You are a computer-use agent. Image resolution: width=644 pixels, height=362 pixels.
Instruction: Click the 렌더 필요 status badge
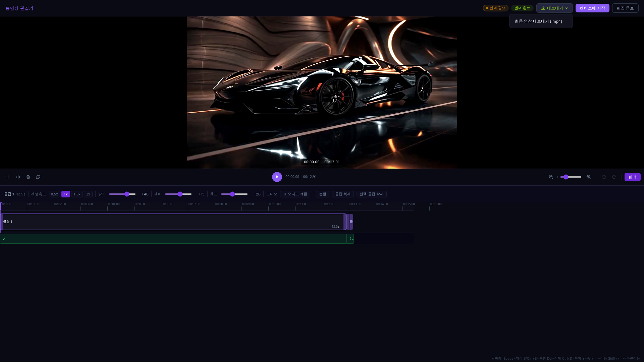pyautogui.click(x=496, y=8)
